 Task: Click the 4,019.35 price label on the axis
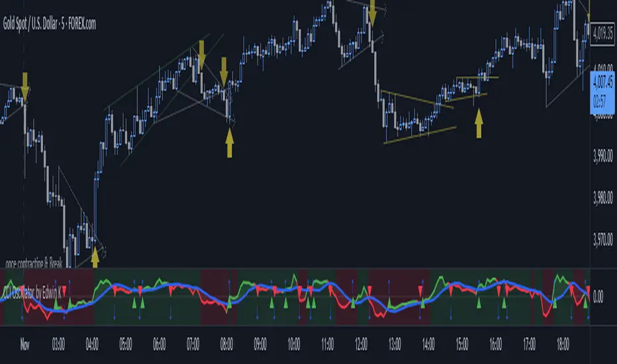[602, 34]
